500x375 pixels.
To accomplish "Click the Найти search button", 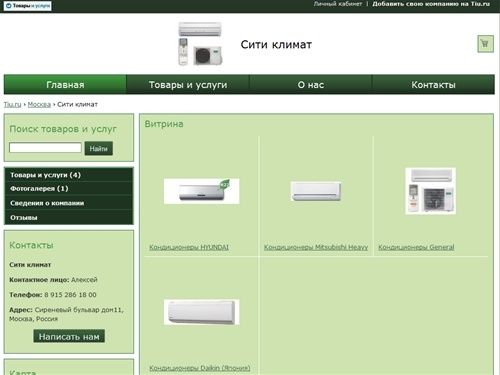I will pos(99,148).
